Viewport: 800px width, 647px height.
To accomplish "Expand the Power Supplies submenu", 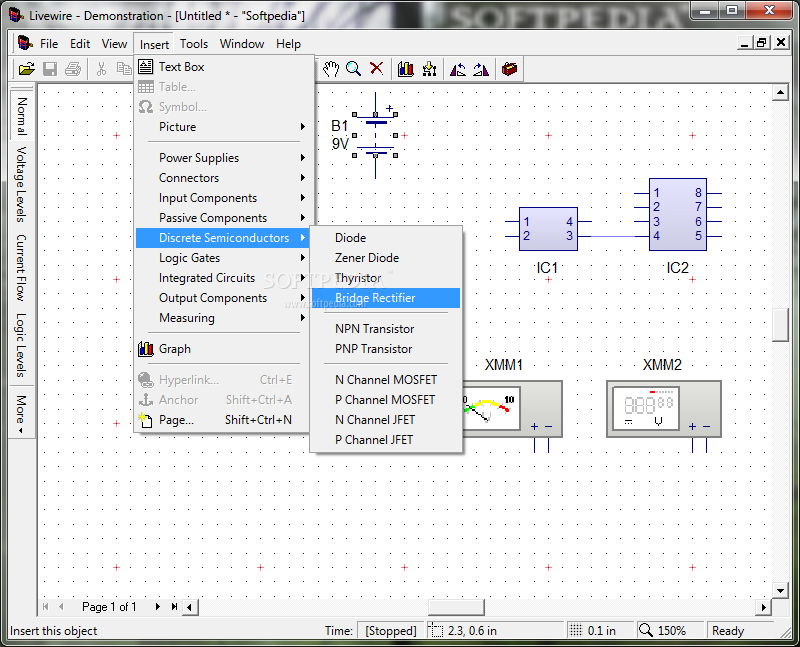I will click(x=224, y=158).
